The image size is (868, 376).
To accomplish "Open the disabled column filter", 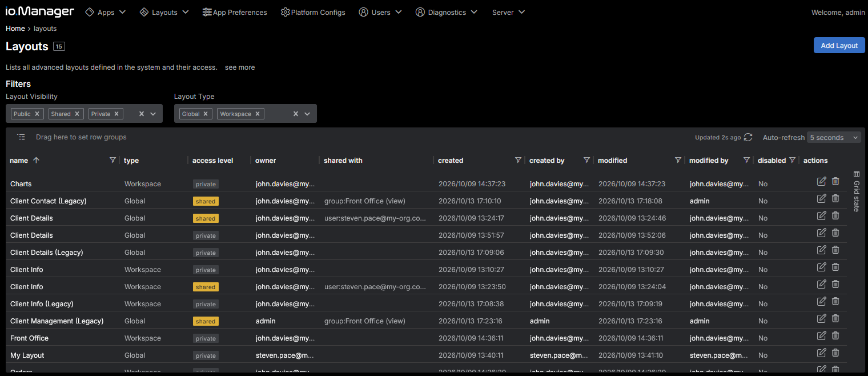I will [792, 161].
